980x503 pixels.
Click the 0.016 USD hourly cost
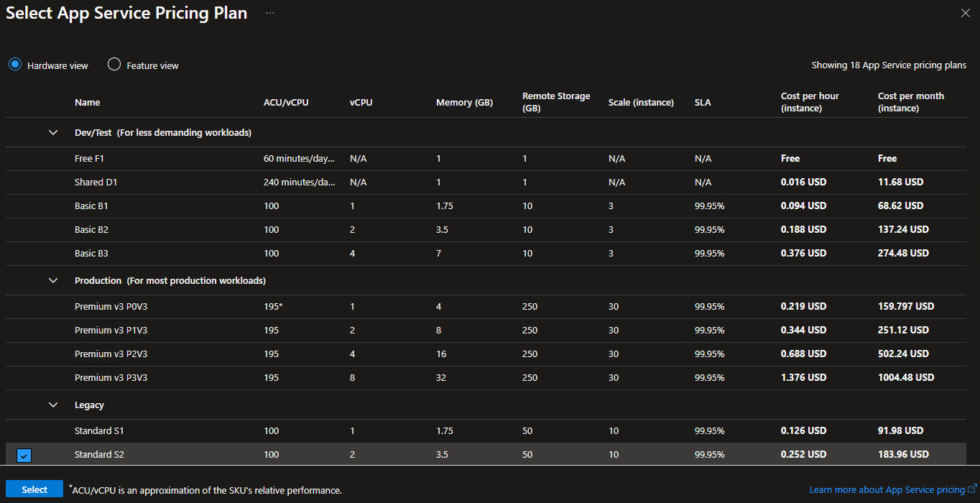804,182
